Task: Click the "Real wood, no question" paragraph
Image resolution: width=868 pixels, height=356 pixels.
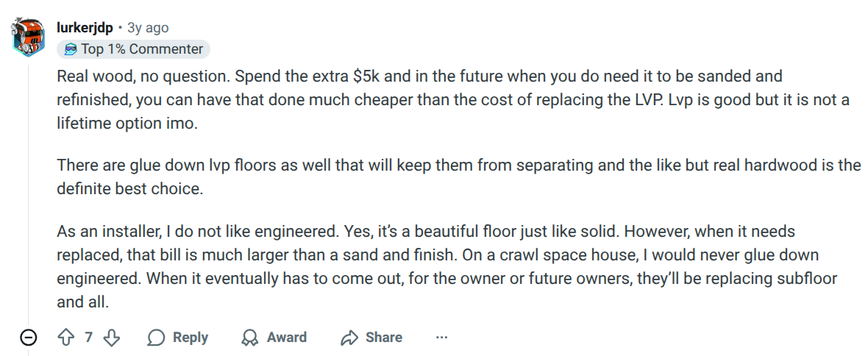Action: point(441,99)
